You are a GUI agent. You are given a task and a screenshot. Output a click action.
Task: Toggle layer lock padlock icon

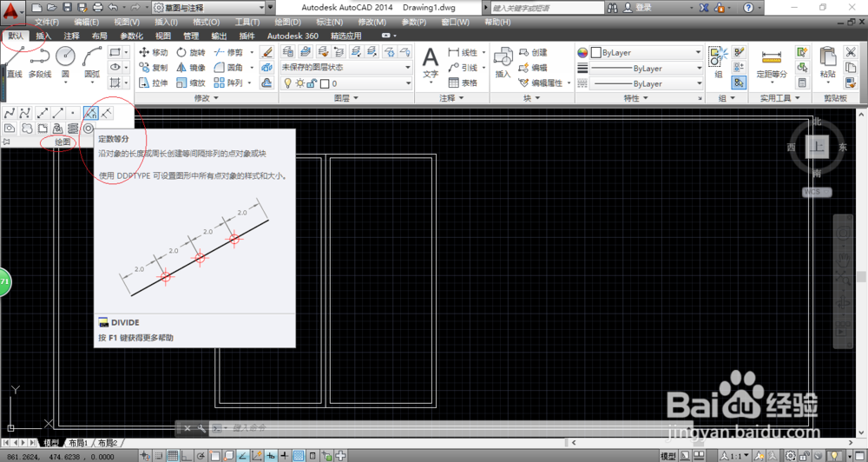(311, 83)
